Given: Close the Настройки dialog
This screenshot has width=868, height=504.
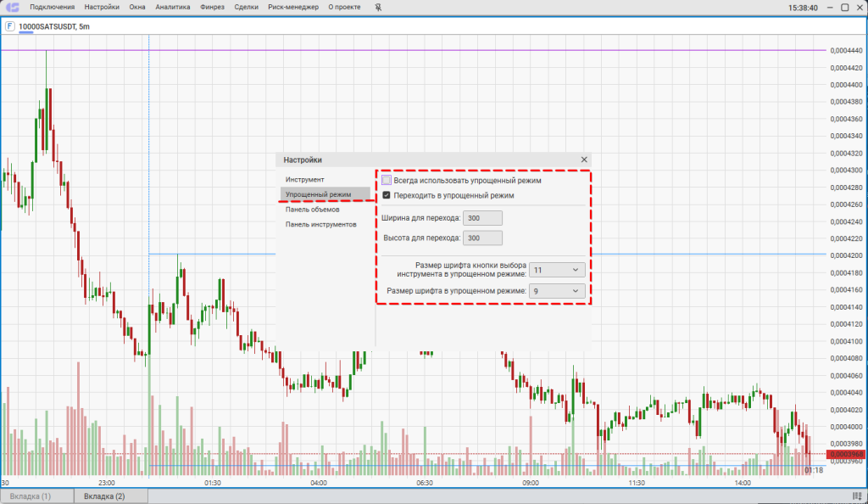Looking at the screenshot, I should tap(583, 160).
